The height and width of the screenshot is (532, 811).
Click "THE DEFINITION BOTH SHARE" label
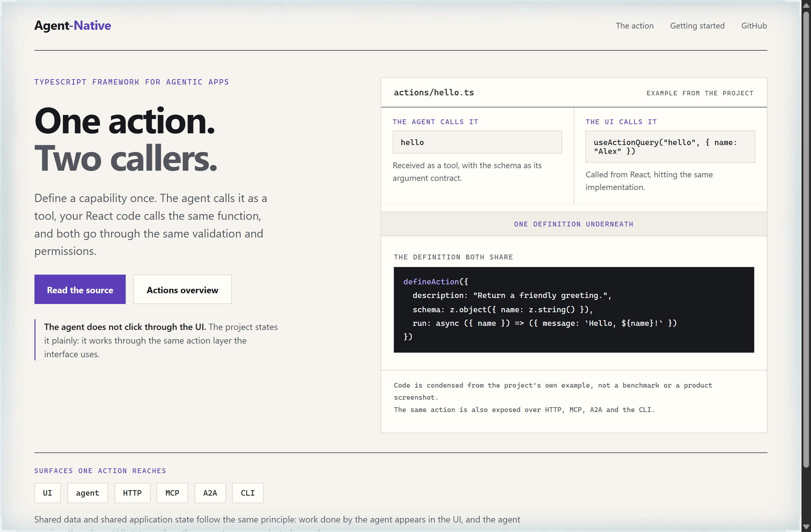point(453,257)
